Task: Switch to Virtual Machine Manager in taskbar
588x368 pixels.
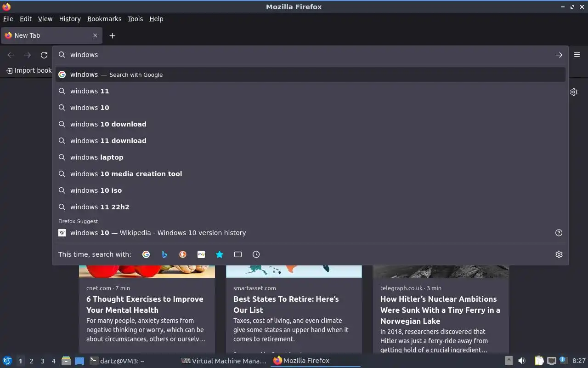Action: tap(224, 361)
